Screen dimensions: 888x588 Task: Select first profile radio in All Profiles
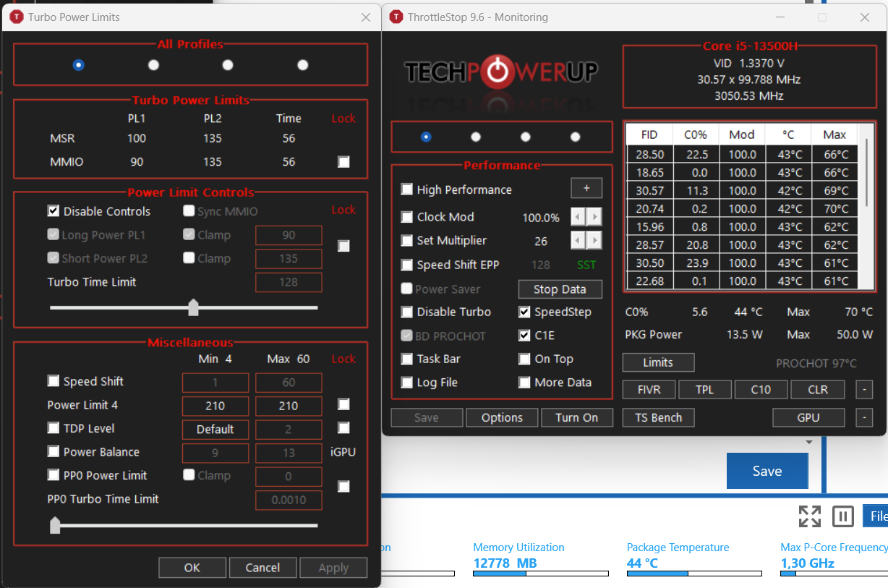(x=78, y=65)
